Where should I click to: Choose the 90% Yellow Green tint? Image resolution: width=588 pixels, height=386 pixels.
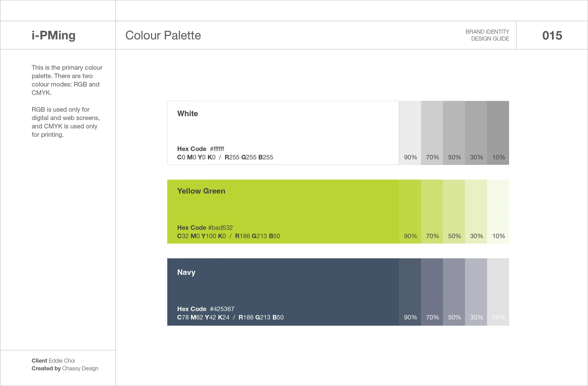click(x=410, y=211)
